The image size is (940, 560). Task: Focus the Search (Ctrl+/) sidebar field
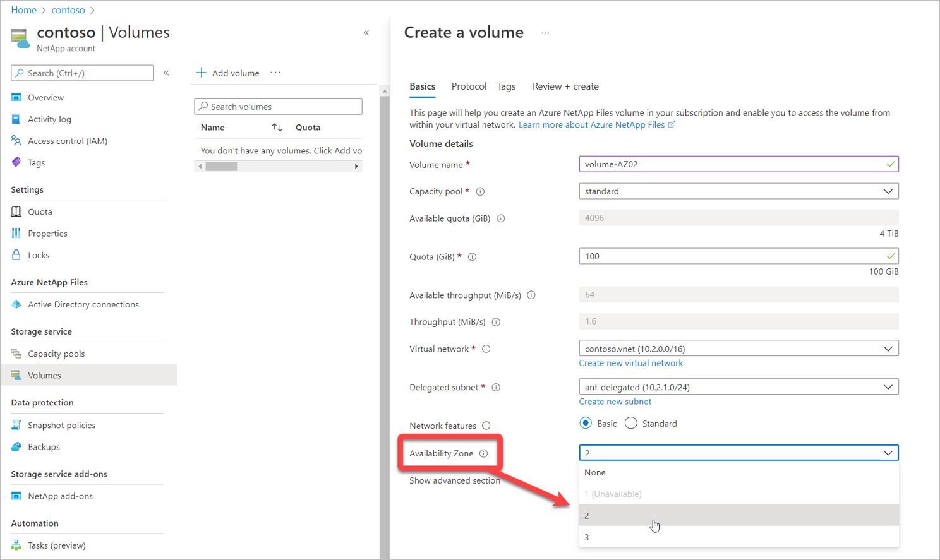pos(82,73)
